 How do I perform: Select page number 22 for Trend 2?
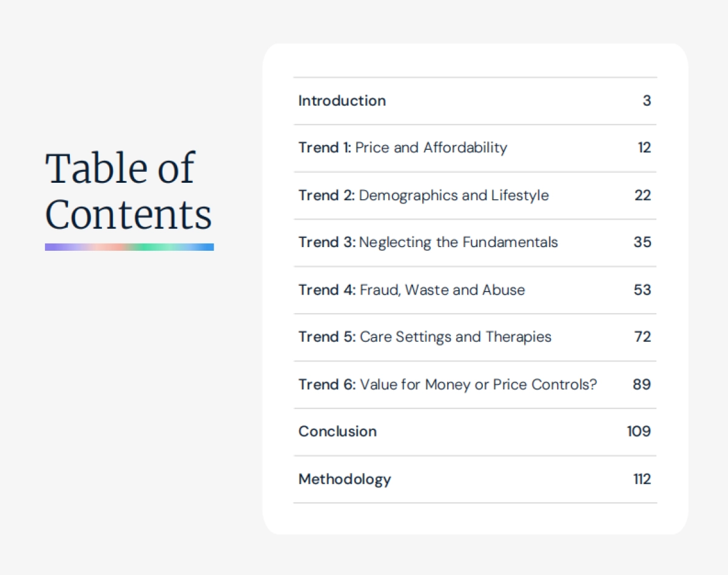642,196
